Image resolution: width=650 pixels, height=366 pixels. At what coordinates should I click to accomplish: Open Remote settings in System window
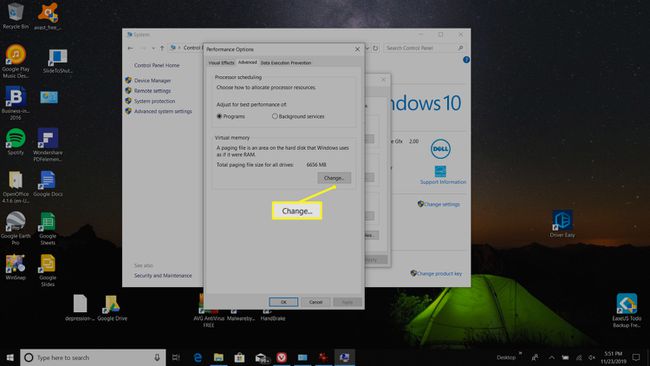152,91
